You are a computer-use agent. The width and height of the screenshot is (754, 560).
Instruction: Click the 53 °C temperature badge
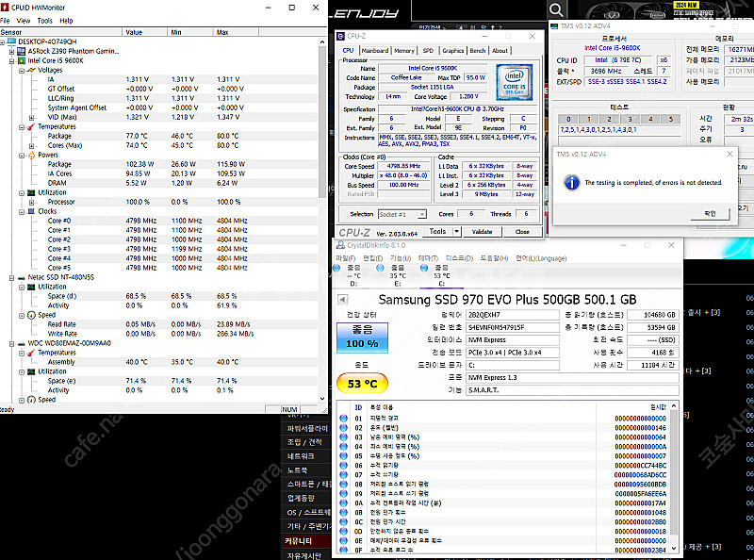(362, 384)
